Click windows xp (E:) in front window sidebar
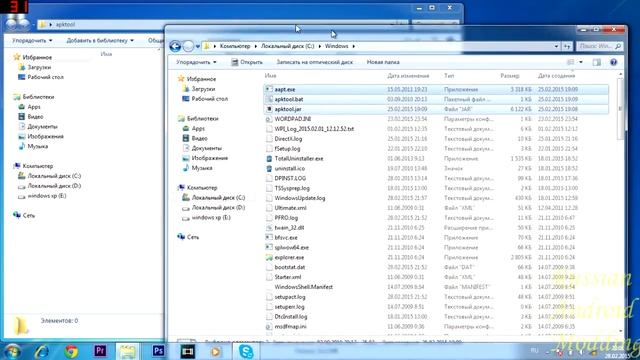The width and height of the screenshot is (640, 360). (211, 218)
